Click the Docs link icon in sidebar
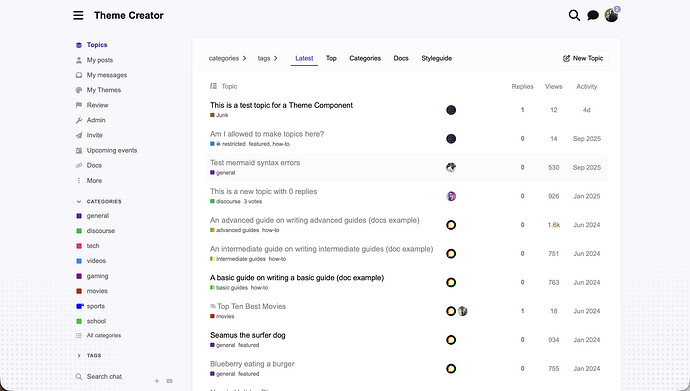The width and height of the screenshot is (690, 391). (79, 165)
